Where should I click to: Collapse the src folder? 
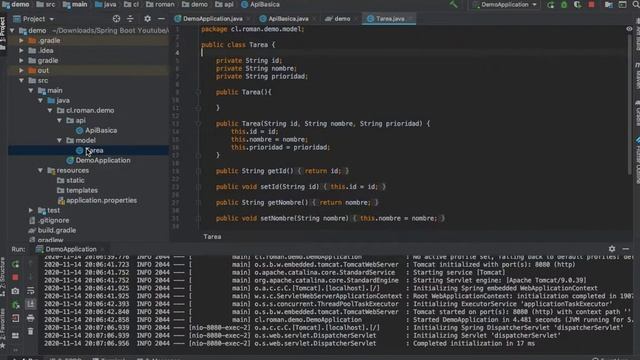21,80
